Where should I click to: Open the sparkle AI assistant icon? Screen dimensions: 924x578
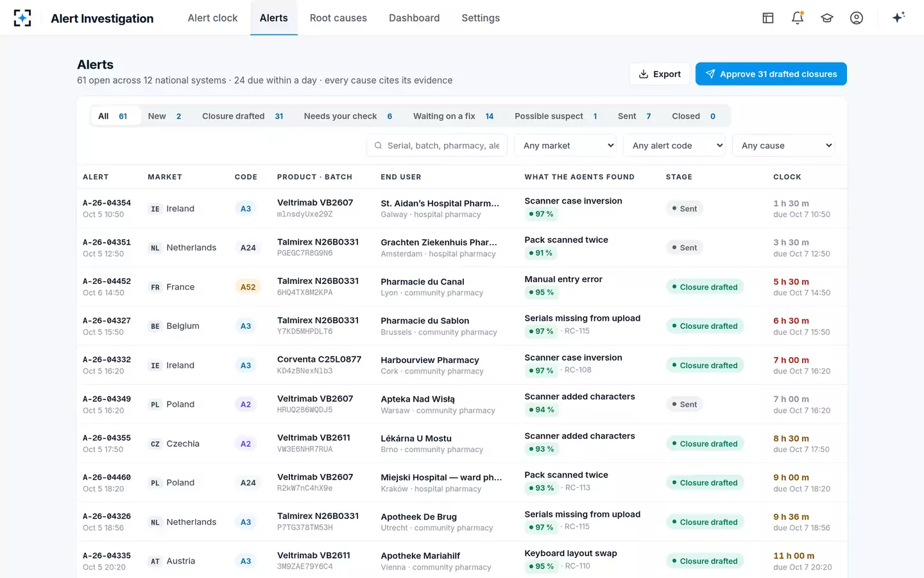coord(898,17)
